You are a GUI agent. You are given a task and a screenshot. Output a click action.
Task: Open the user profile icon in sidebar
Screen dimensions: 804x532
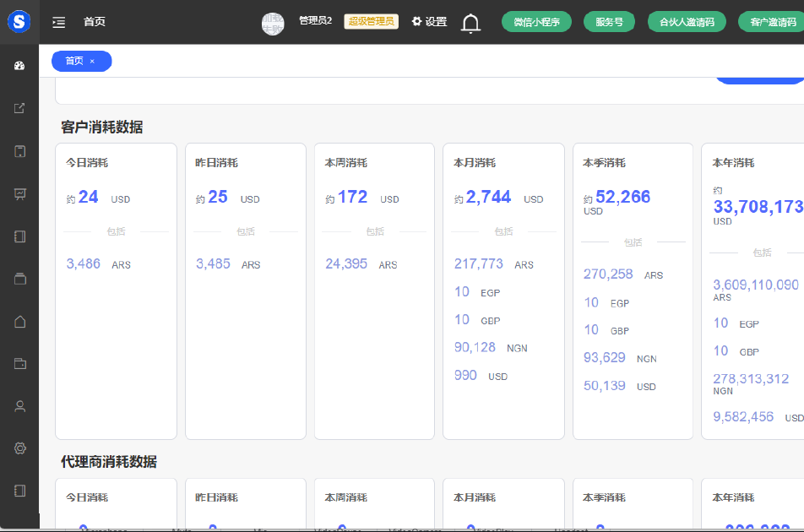(19, 406)
